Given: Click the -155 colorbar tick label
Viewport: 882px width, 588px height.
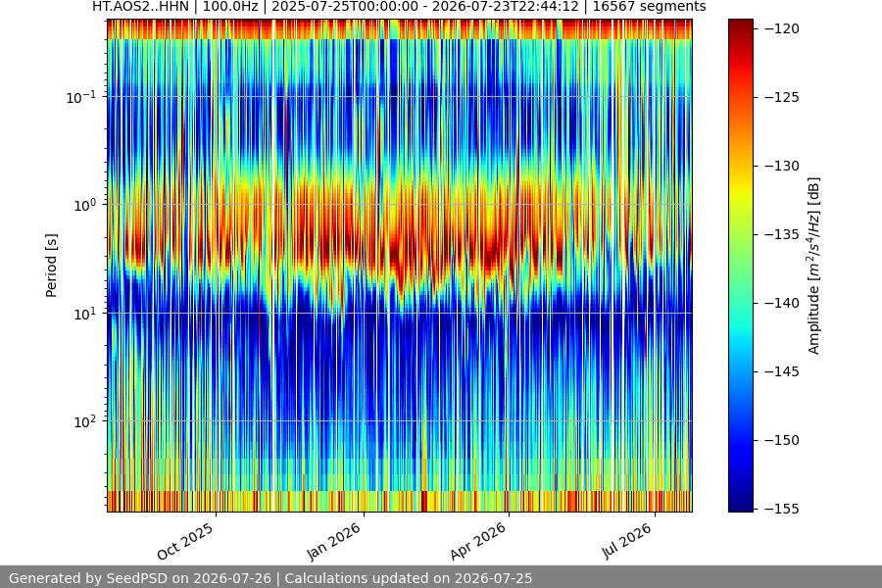Looking at the screenshot, I should click(x=782, y=510).
